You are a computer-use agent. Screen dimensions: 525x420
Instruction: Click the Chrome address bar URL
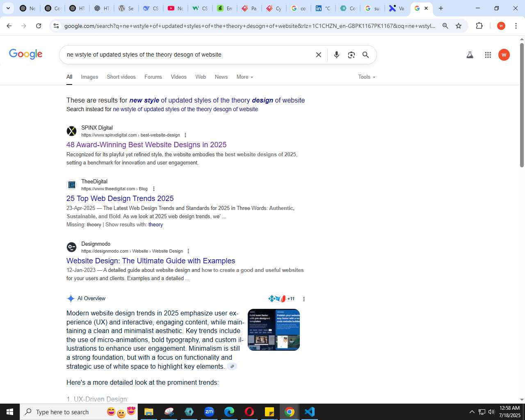point(249,26)
